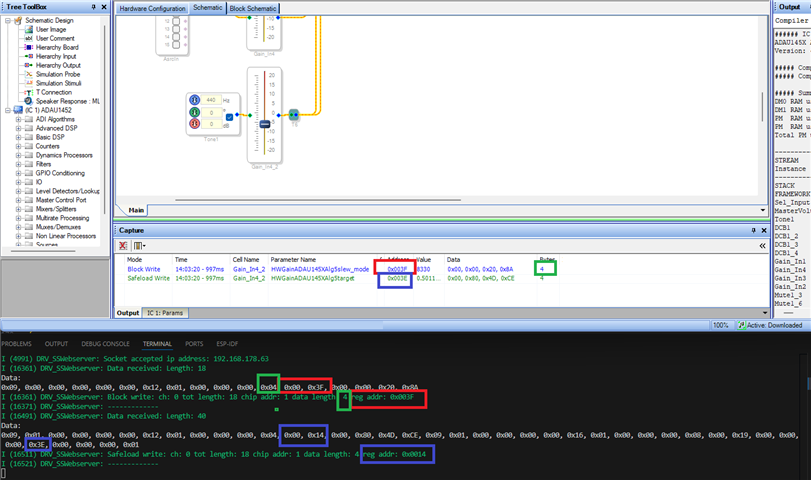Expand the Counters folder
This screenshot has height=480, width=811.
tap(18, 146)
